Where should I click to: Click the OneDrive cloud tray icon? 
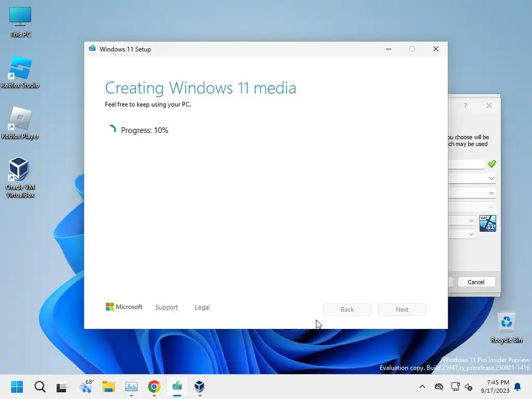click(439, 387)
